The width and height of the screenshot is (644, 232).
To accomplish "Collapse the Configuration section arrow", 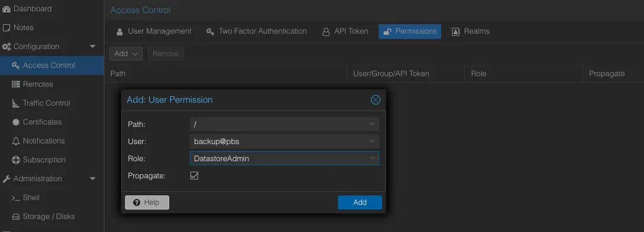I will click(93, 47).
